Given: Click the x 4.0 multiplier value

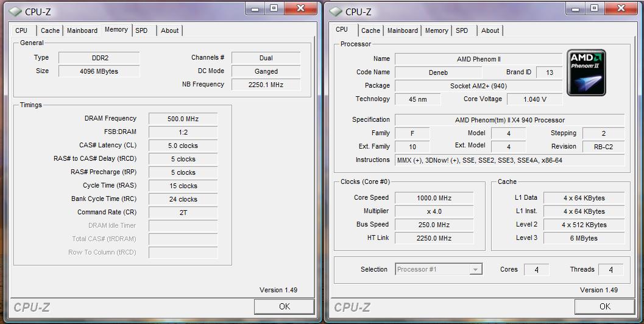Looking at the screenshot, I should [434, 211].
